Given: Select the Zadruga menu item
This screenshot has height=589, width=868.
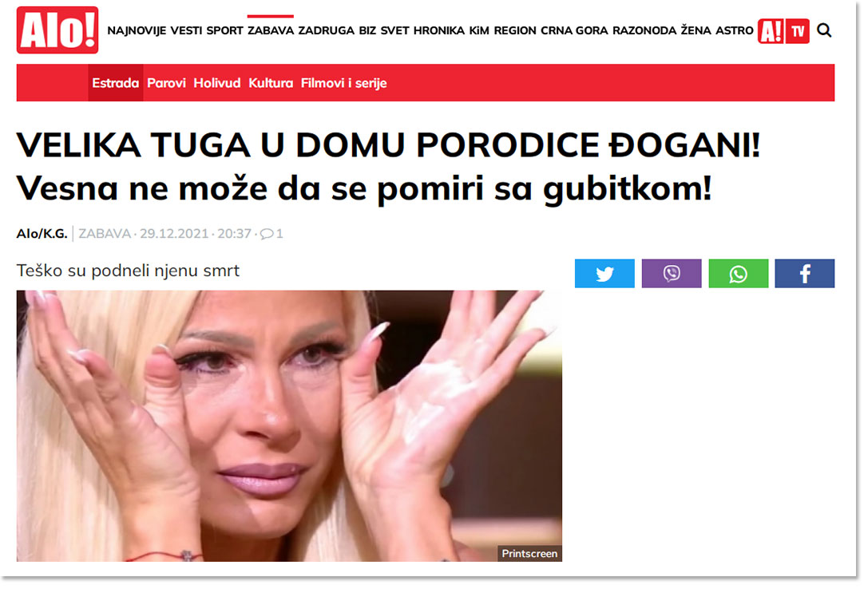Looking at the screenshot, I should coord(326,30).
